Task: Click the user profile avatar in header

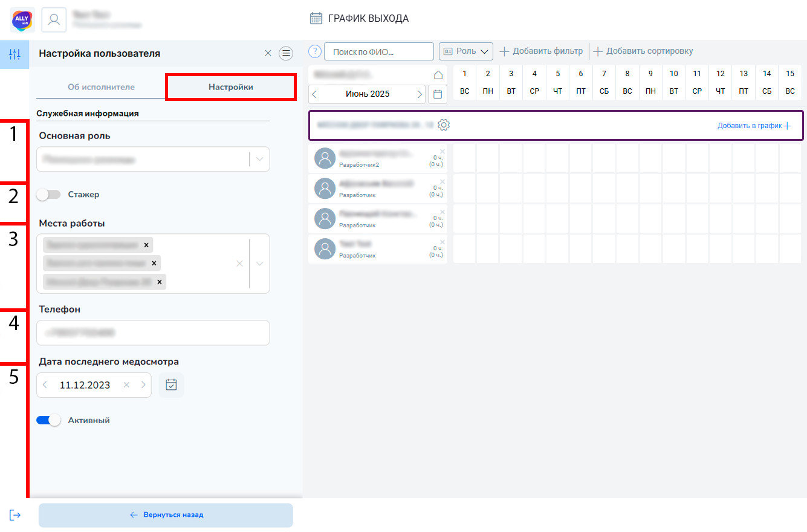Action: tap(54, 20)
